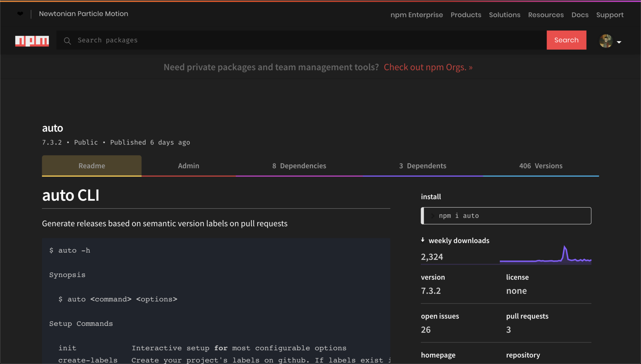Focus the Search packages input field

[x=301, y=40]
